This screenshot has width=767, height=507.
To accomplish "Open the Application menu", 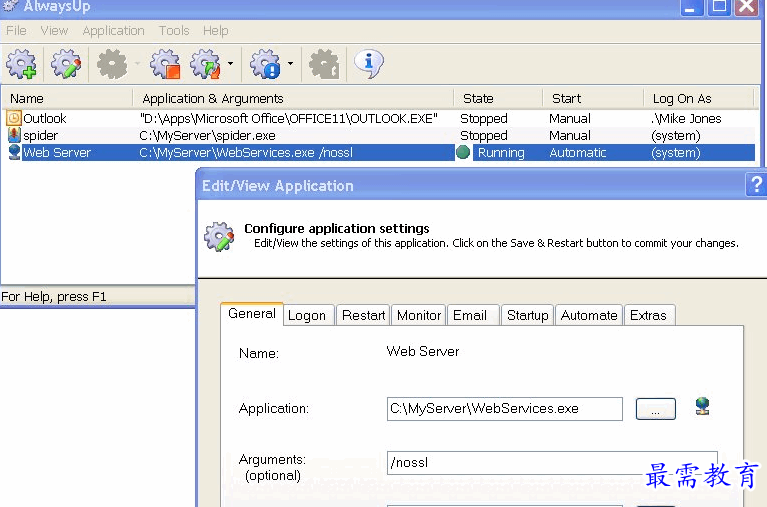I will tap(113, 31).
